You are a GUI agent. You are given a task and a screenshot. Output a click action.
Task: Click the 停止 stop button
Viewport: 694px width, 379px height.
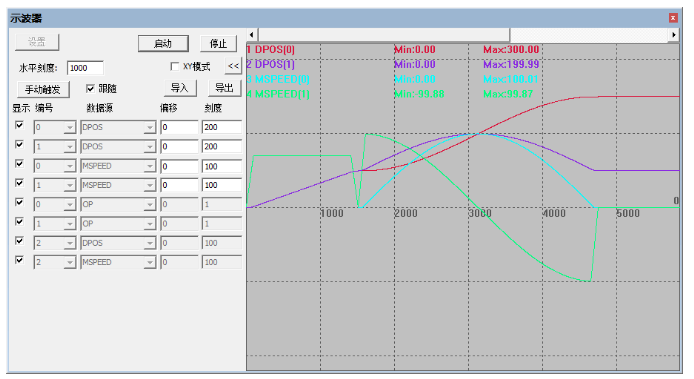pyautogui.click(x=218, y=43)
